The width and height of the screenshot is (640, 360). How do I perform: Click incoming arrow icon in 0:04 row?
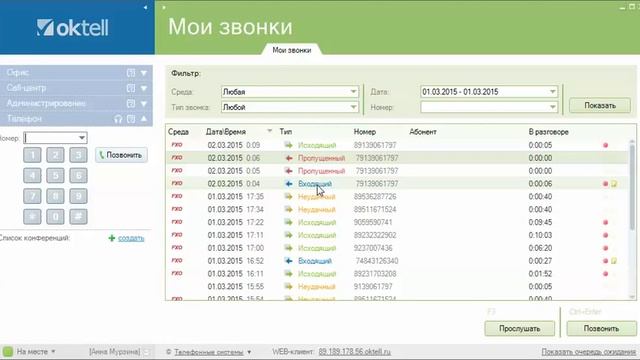(289, 184)
